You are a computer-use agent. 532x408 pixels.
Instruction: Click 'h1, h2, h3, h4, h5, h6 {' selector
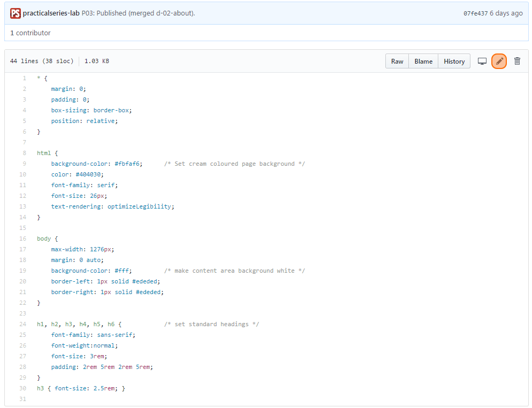pos(79,324)
